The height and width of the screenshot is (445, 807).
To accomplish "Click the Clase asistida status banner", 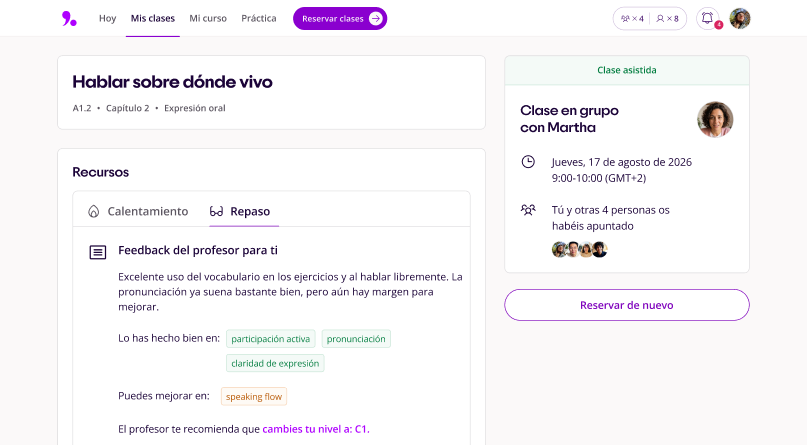I will click(627, 70).
